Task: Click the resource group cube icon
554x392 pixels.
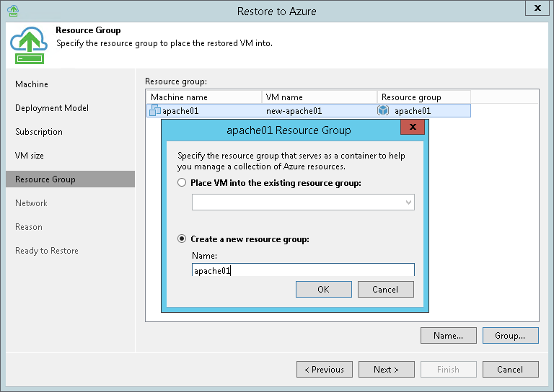Action: pos(383,111)
